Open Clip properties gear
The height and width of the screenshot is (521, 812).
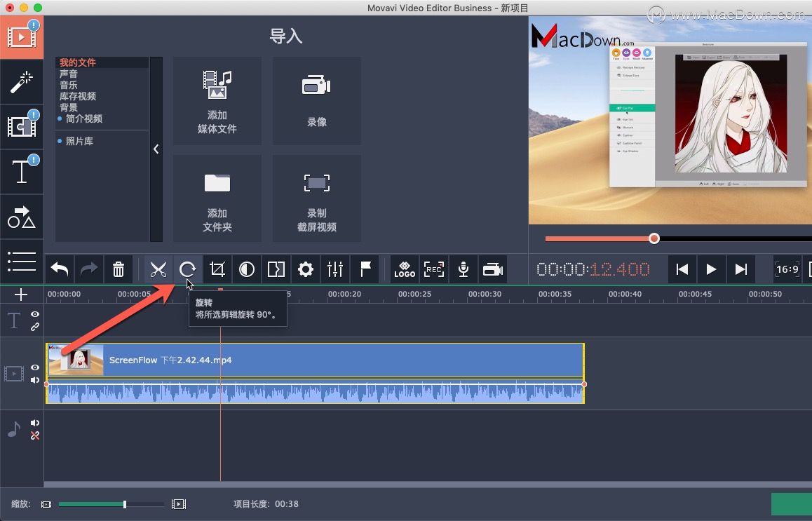coord(306,269)
